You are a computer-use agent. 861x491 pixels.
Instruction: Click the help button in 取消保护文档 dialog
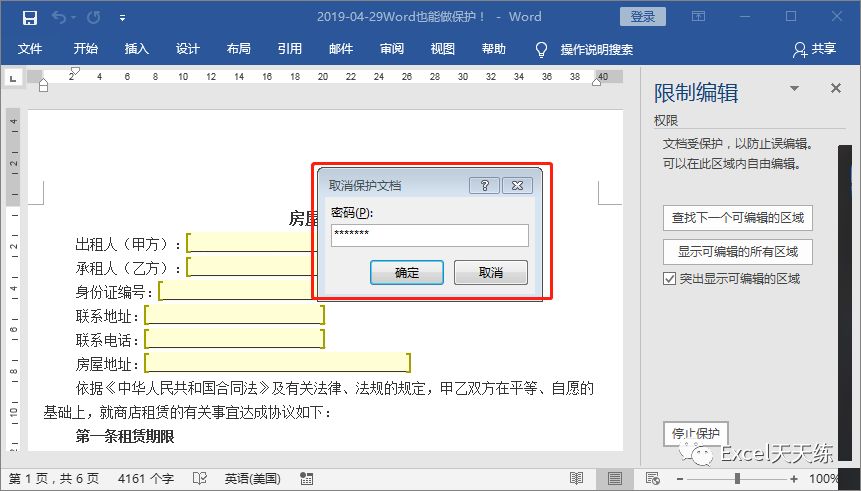pyautogui.click(x=484, y=186)
